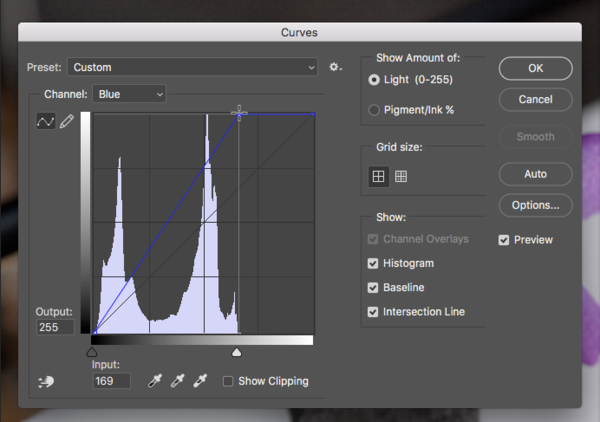Open the preset options gear menu
600x422 pixels.
[x=336, y=67]
